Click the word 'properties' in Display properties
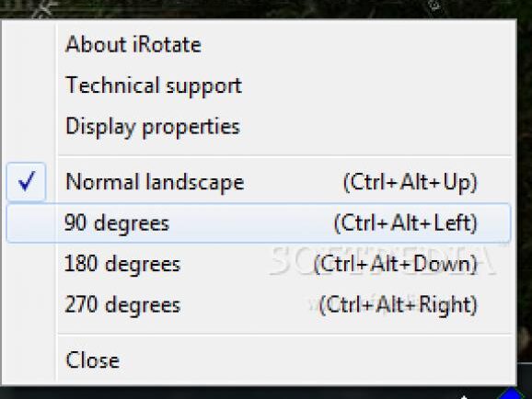The width and height of the screenshot is (532, 399). tap(191, 128)
